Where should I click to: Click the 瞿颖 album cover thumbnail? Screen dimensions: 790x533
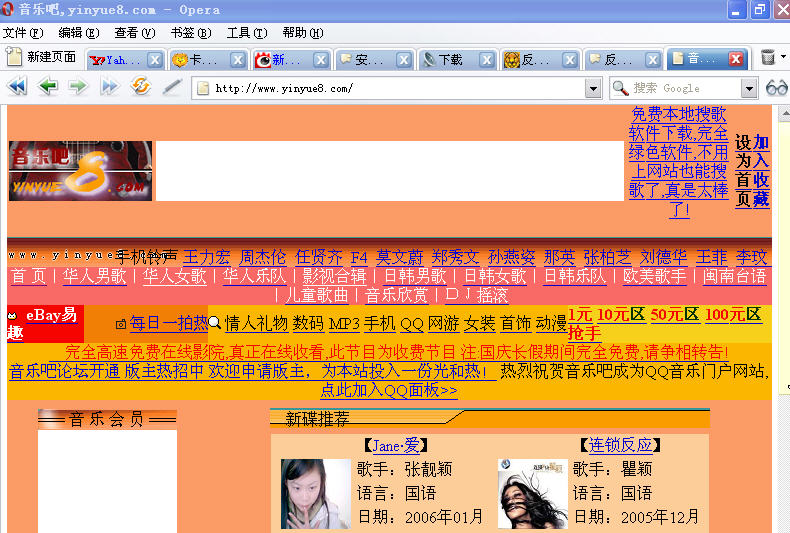(533, 494)
